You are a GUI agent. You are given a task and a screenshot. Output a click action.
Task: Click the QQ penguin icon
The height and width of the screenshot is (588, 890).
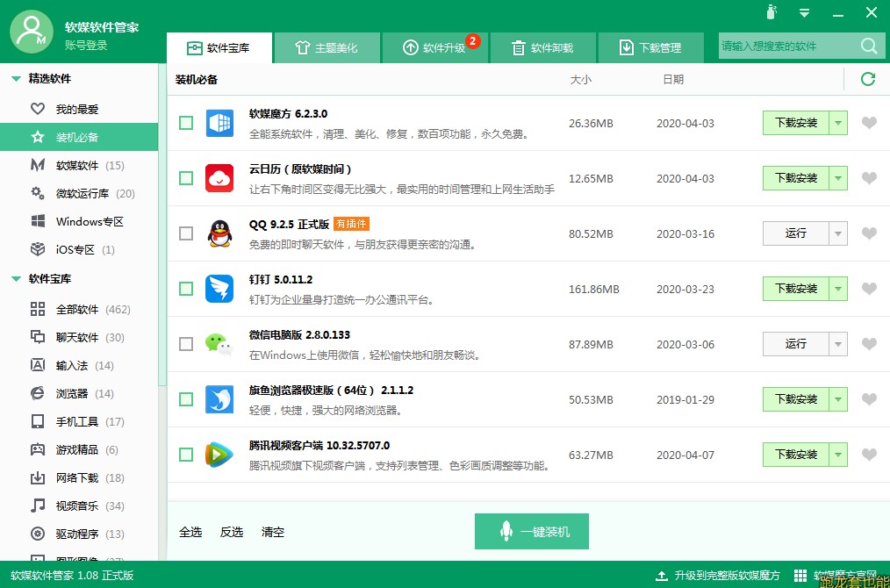point(219,233)
